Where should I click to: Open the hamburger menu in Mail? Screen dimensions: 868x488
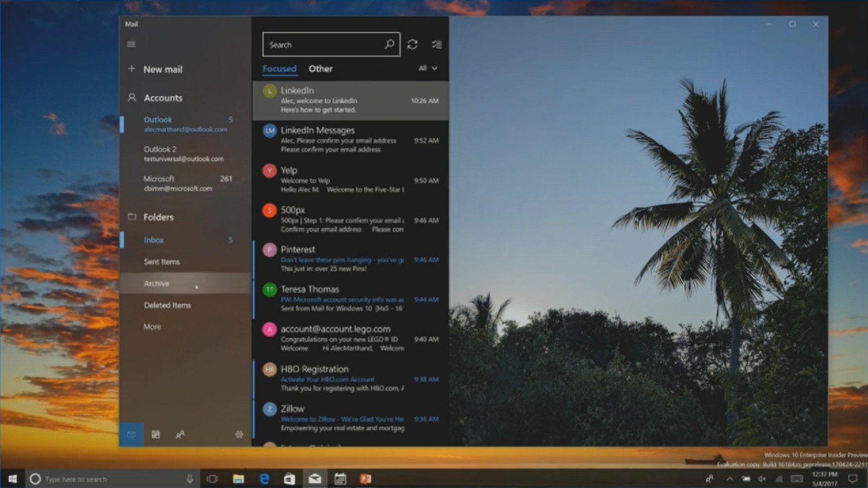[x=131, y=44]
